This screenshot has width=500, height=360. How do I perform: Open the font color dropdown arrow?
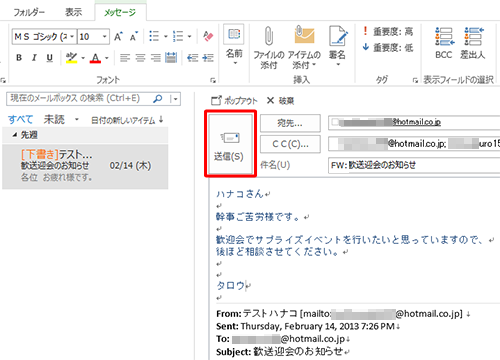107,58
